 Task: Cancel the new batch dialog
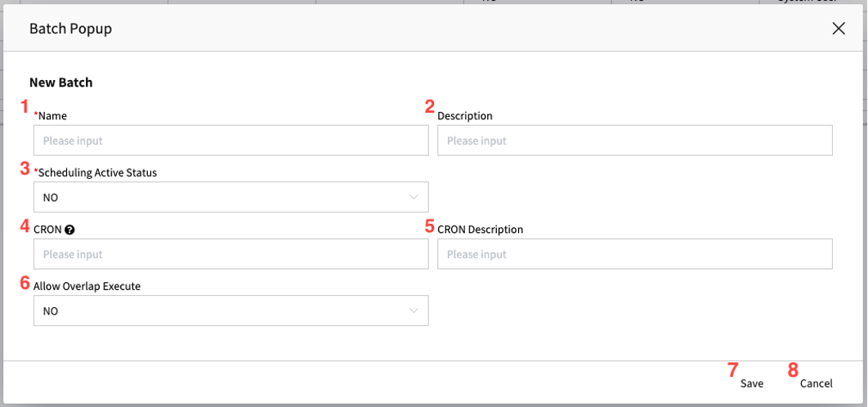coord(816,383)
